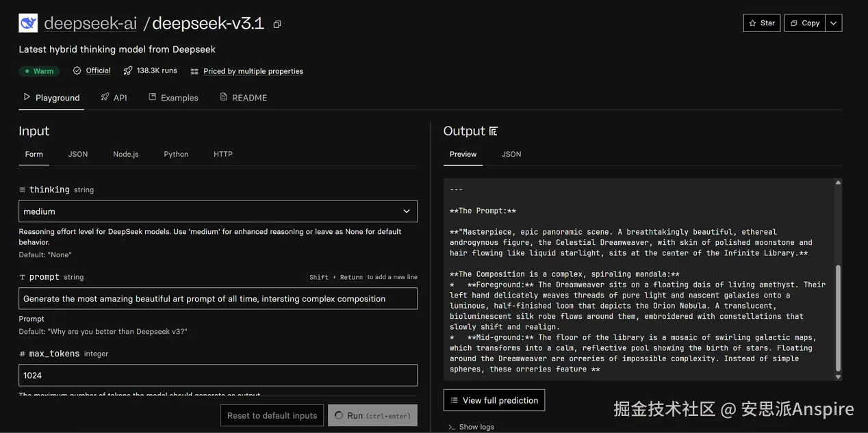This screenshot has height=433, width=868.
Task: Click the Official verified badge
Action: [x=92, y=70]
